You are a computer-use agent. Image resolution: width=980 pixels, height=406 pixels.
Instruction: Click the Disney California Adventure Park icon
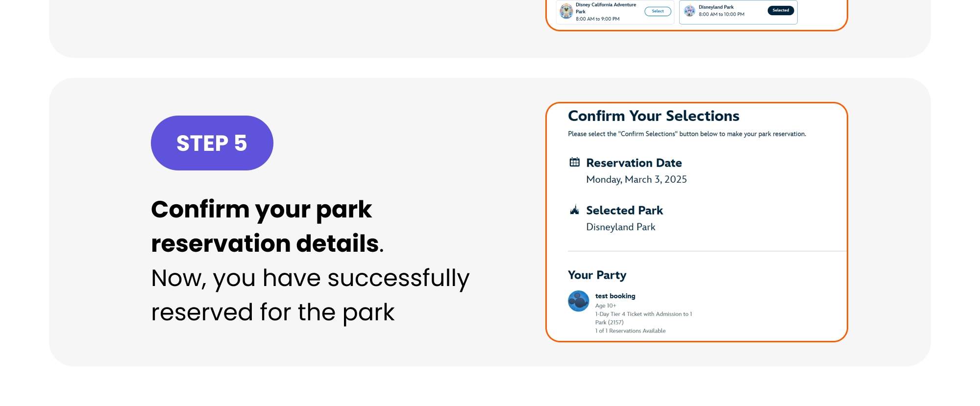coord(566,11)
